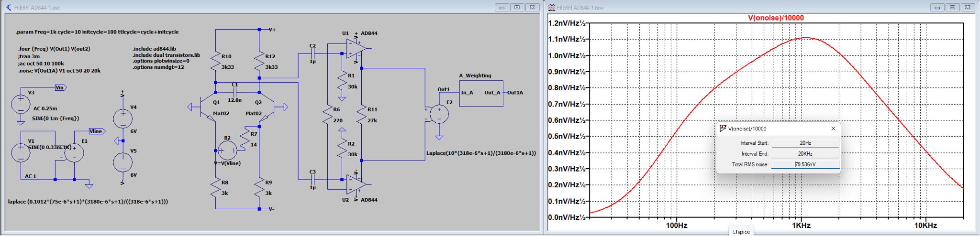Select the E2 dependent source symbol
Screen dimensions: 980x236
(x=439, y=114)
